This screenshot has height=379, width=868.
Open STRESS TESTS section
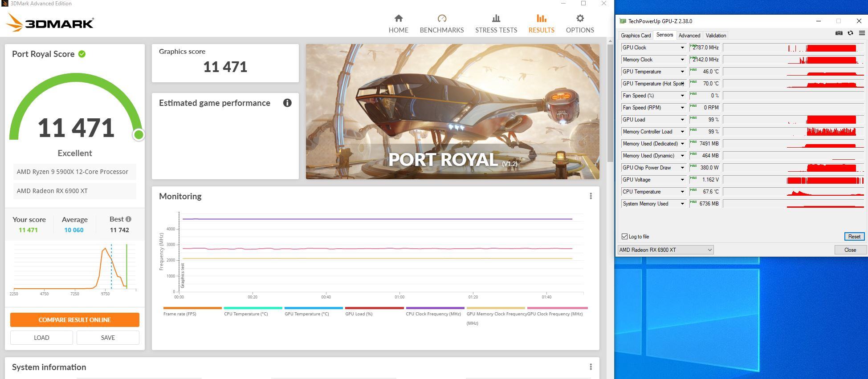point(496,24)
